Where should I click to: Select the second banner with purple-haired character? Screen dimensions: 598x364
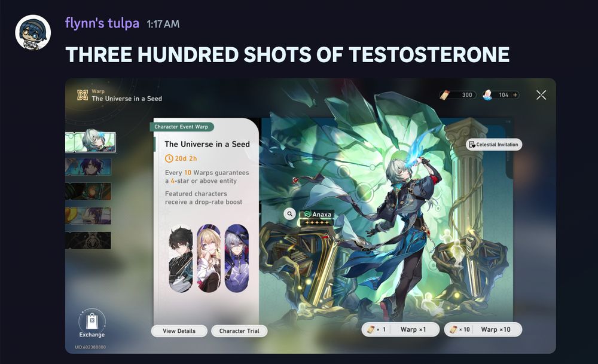(x=88, y=167)
